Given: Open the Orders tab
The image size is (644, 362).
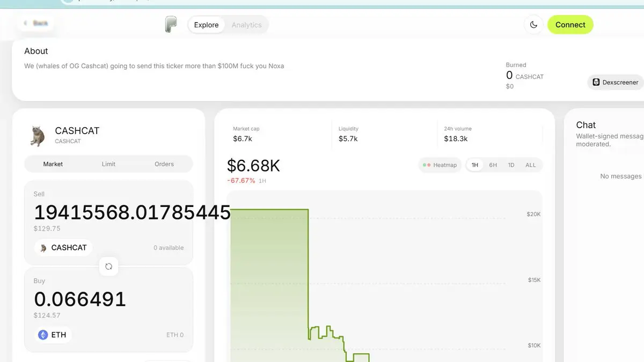Looking at the screenshot, I should (x=164, y=164).
